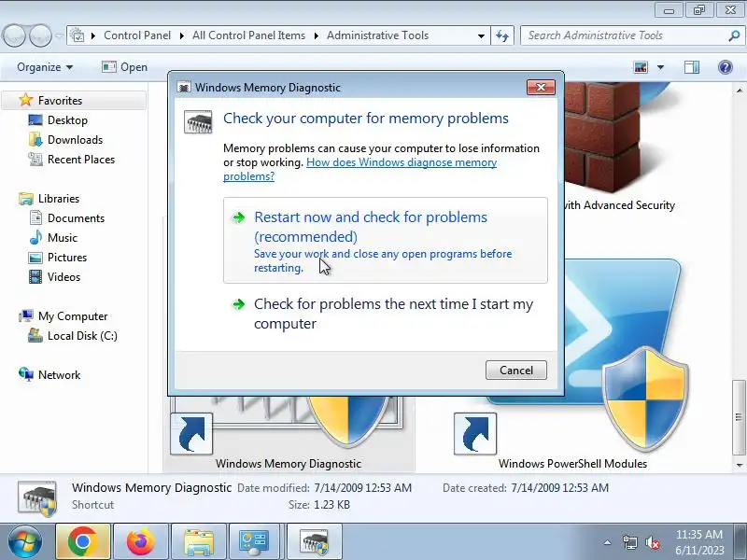
Task: Select My Computer in navigation pane
Action: [73, 315]
